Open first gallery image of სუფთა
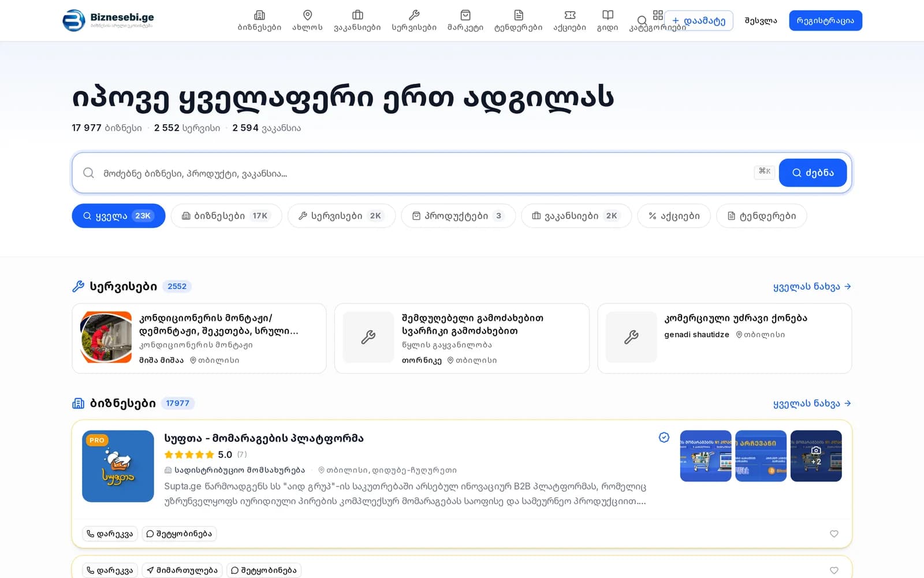This screenshot has height=578, width=924. click(x=706, y=456)
